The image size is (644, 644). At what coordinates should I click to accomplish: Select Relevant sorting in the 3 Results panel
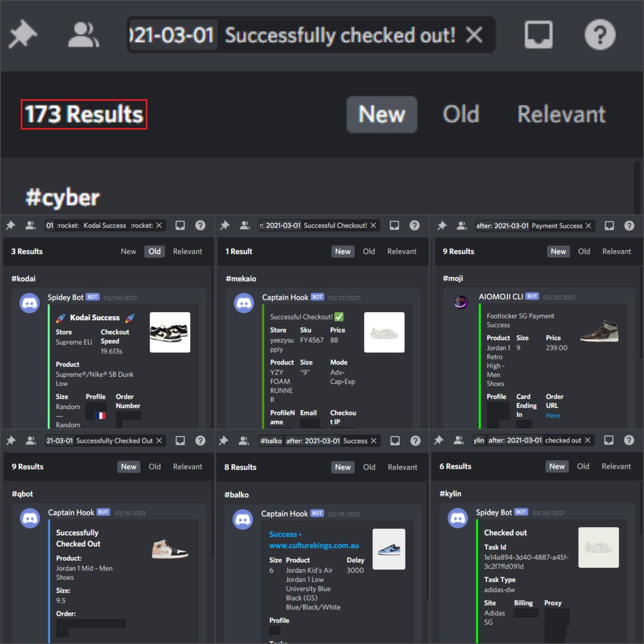tap(187, 251)
